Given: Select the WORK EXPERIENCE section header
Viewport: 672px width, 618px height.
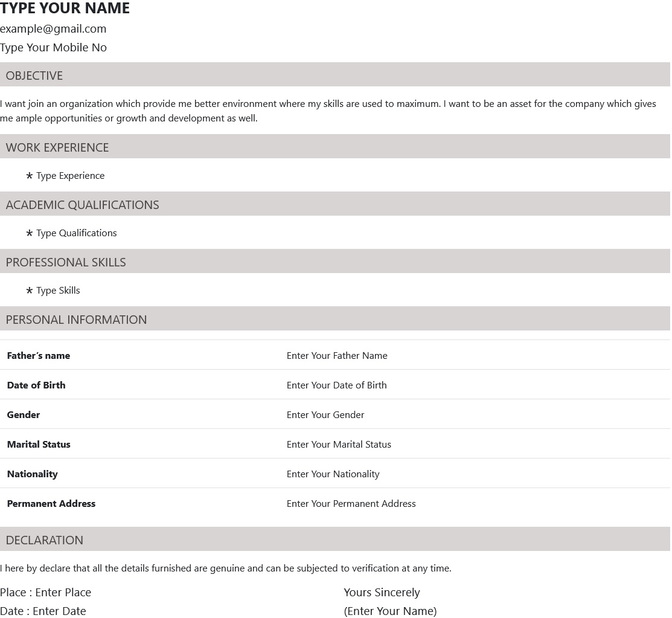Looking at the screenshot, I should click(57, 147).
